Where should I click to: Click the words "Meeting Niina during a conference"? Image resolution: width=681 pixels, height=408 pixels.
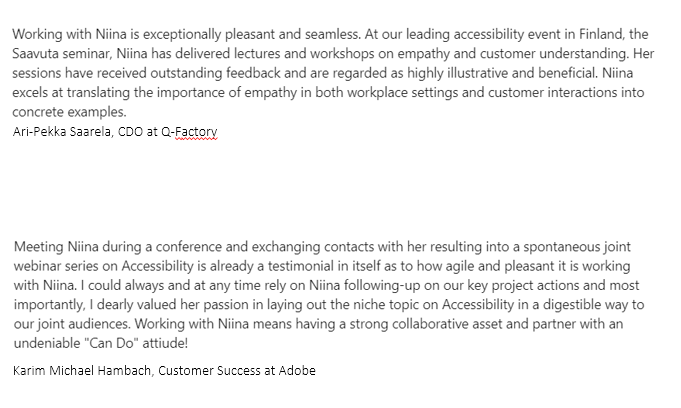(110, 246)
